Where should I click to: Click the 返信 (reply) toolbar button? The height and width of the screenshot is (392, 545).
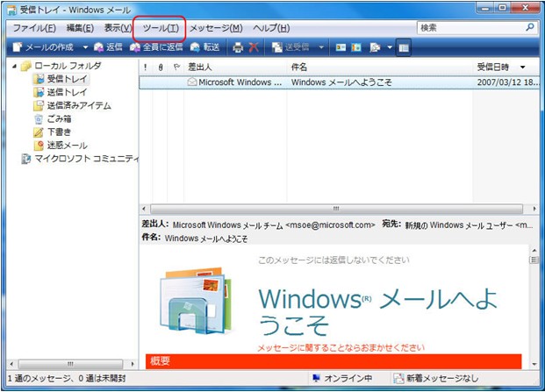pyautogui.click(x=109, y=46)
